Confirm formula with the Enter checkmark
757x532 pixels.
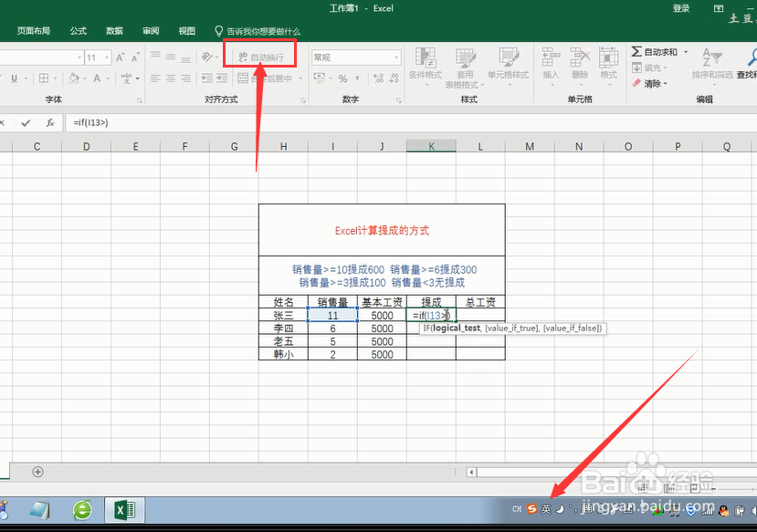coord(26,123)
